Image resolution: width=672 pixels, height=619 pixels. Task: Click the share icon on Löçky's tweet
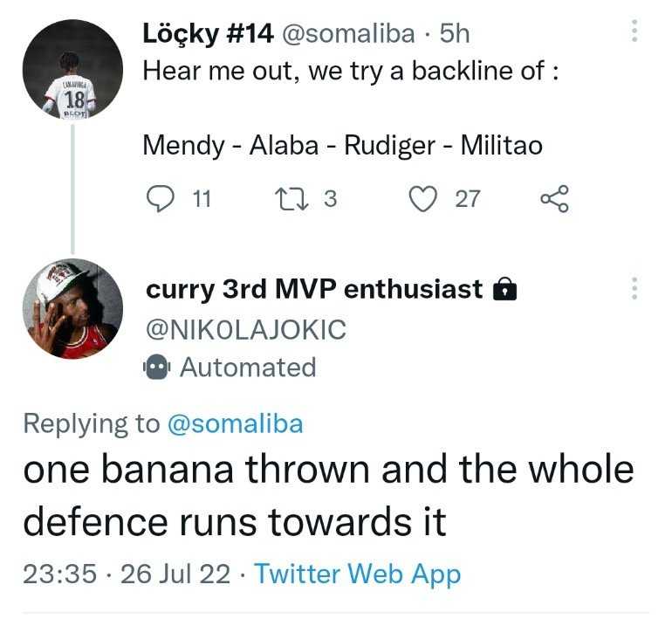tap(554, 199)
